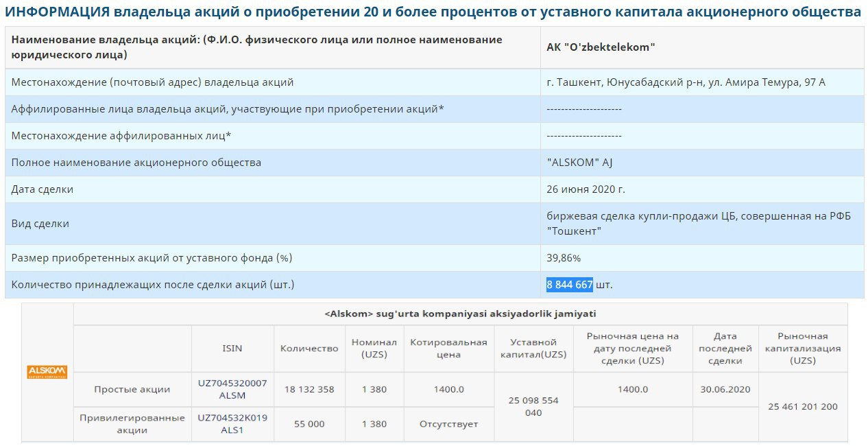Click the deal type text mentioning РФБ "Тошкент"
This screenshot has height=446, width=868.
coord(699,224)
